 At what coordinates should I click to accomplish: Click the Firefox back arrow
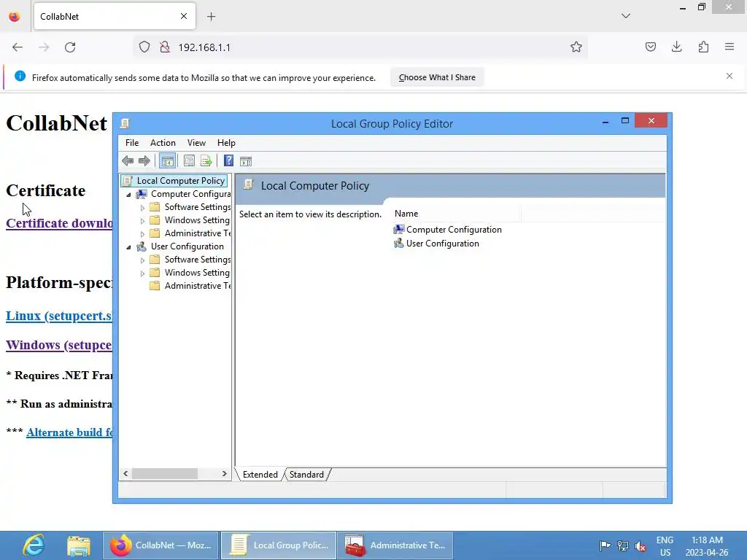pyautogui.click(x=18, y=47)
